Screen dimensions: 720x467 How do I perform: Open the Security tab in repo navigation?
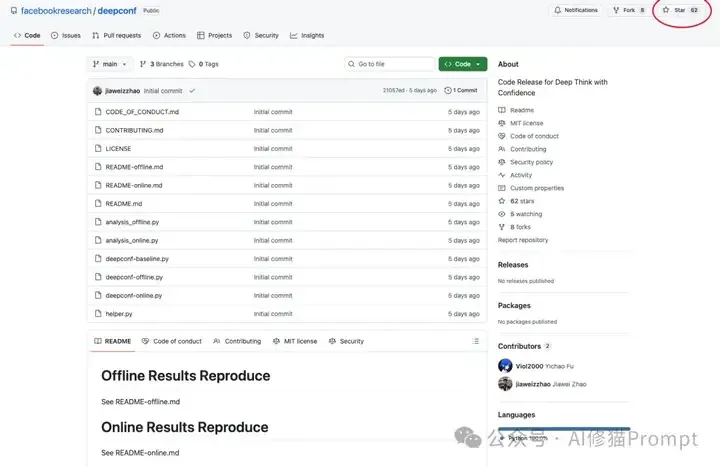point(261,35)
